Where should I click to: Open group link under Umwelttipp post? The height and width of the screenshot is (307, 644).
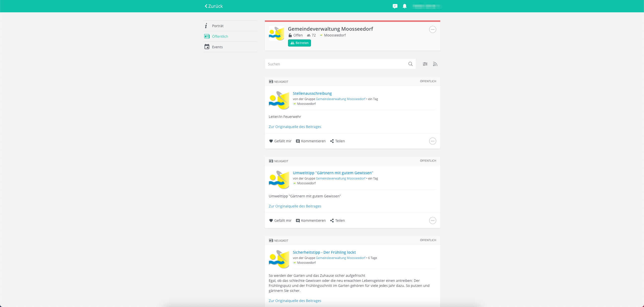click(x=340, y=179)
